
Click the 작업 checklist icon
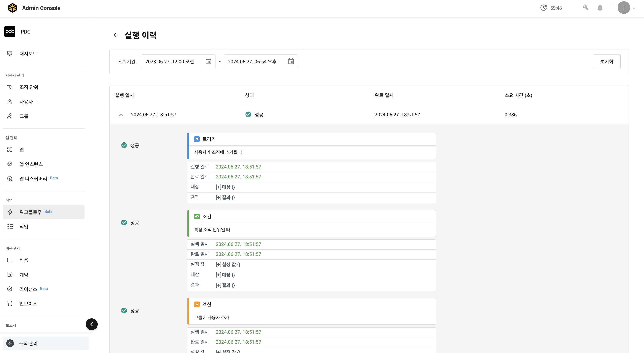10,226
